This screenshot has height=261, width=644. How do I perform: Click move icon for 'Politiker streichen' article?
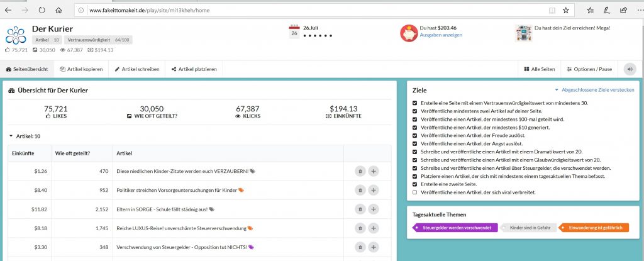pyautogui.click(x=374, y=190)
